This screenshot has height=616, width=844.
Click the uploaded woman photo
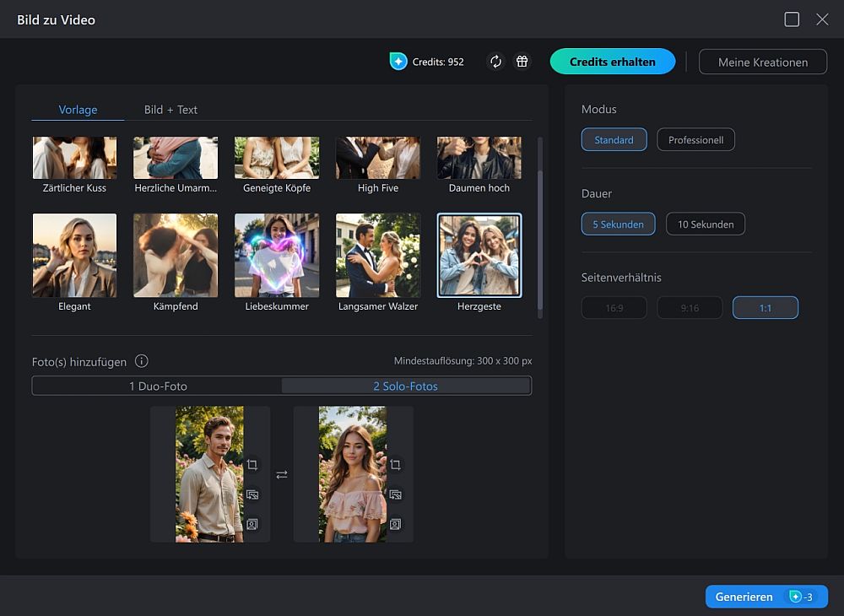tap(353, 474)
